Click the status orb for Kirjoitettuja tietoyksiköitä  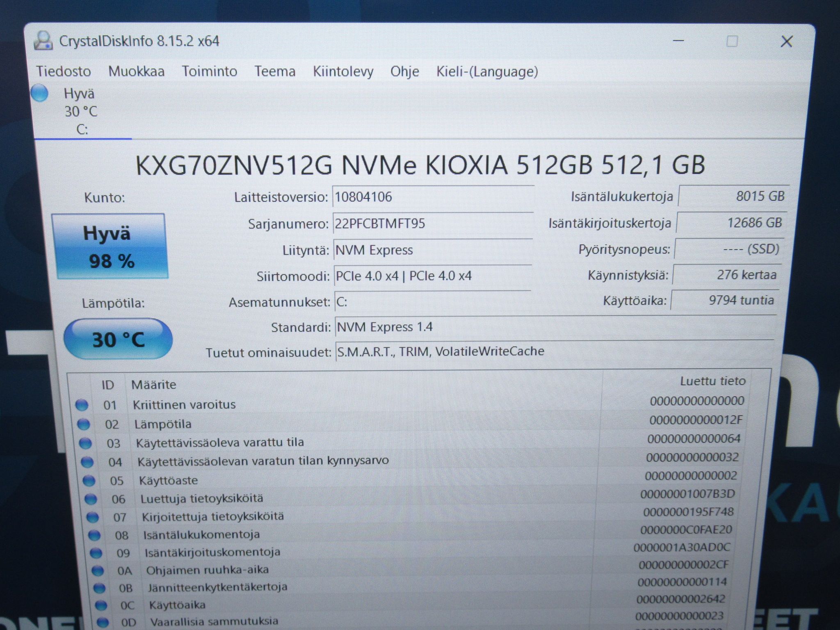[x=92, y=518]
